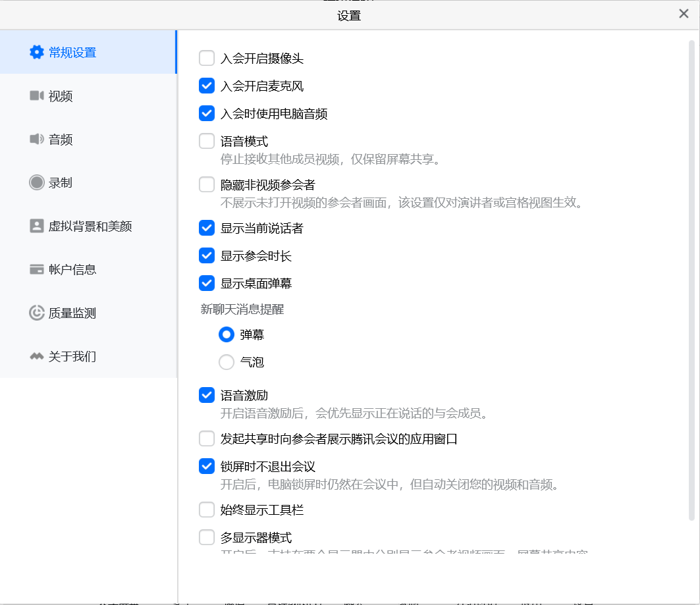Disable 显示桌面弹幕 checkbox
The image size is (700, 605).
coord(207,283)
